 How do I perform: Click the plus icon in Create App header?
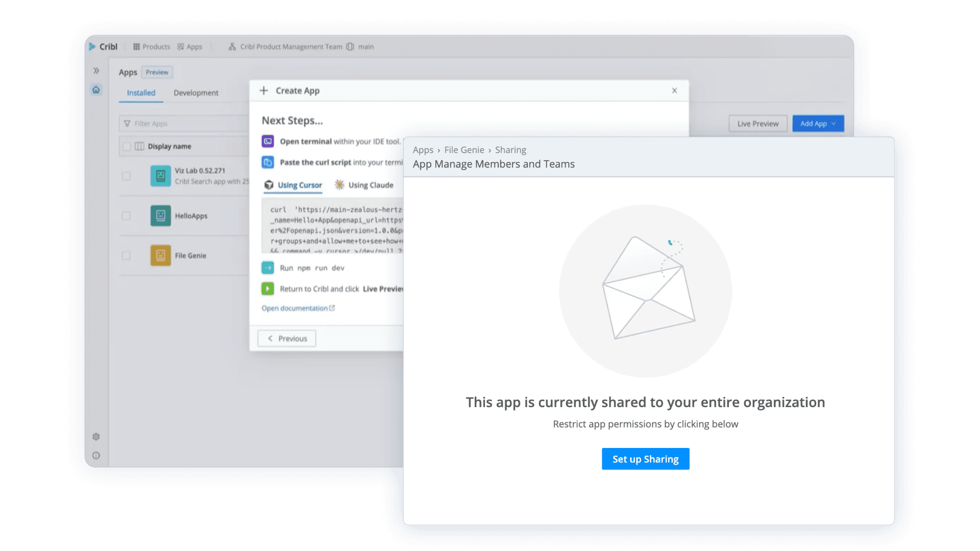coord(264,90)
